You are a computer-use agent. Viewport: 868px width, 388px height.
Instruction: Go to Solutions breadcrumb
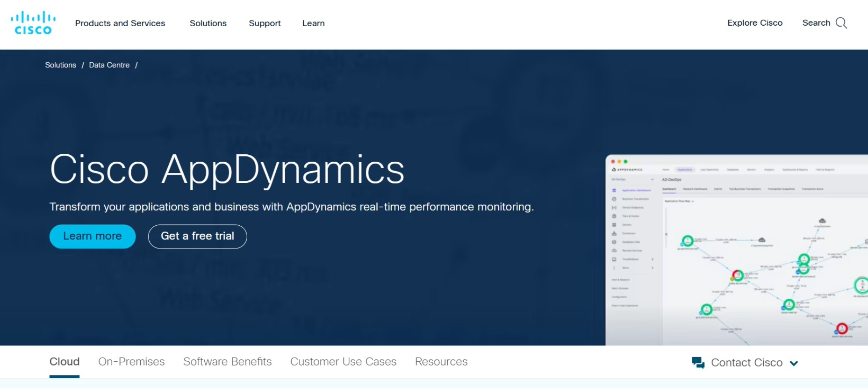60,65
